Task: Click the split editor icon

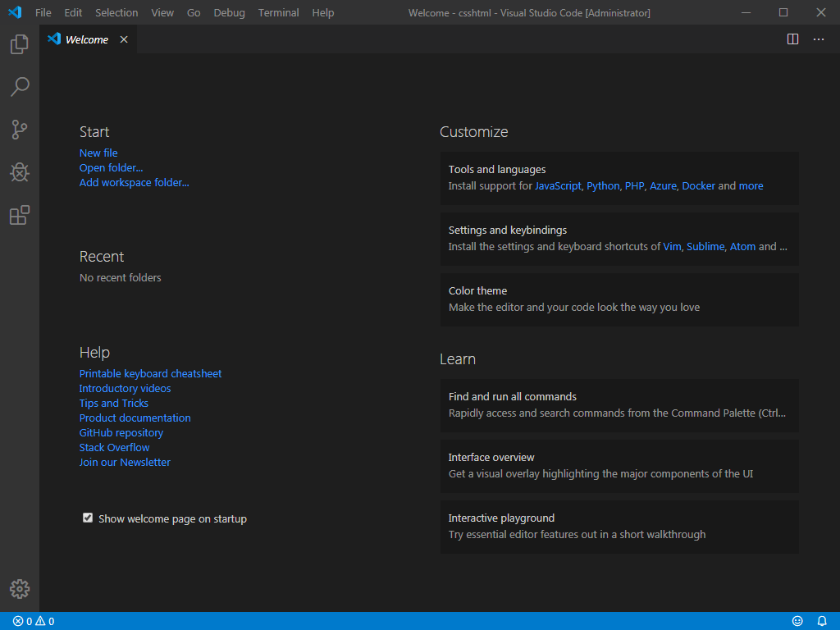Action: click(x=793, y=39)
